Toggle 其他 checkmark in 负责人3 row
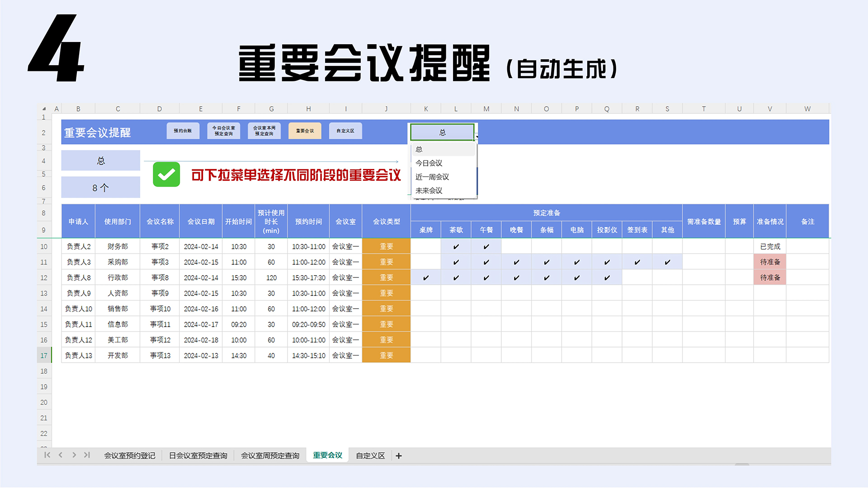 pos(667,262)
